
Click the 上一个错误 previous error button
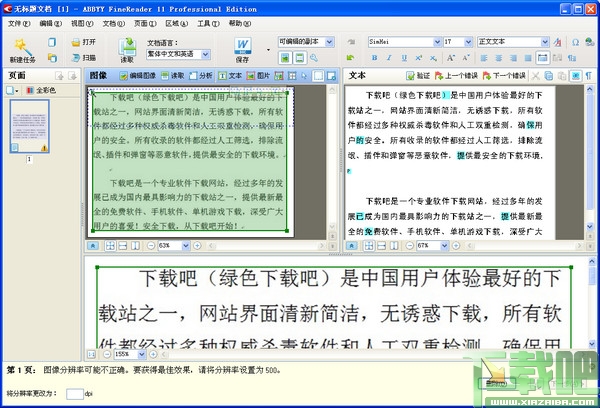tap(456, 76)
